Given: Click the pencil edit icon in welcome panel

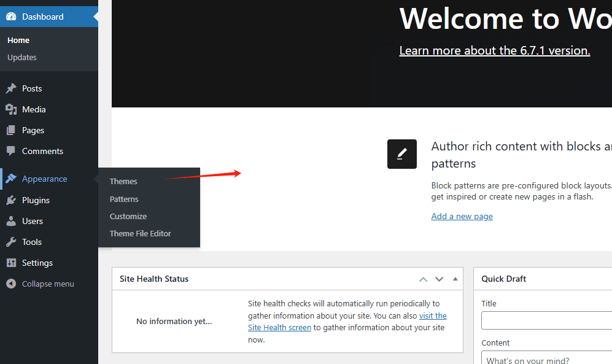Looking at the screenshot, I should (402, 154).
